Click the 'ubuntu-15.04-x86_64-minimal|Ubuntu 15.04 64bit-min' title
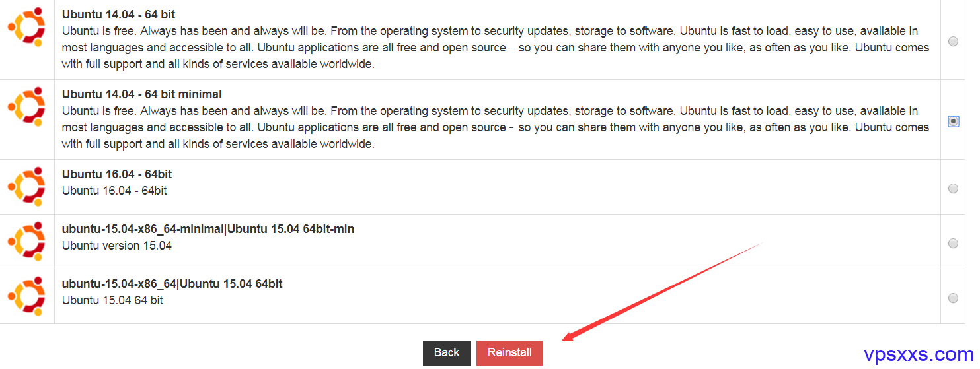The height and width of the screenshot is (369, 980). pos(208,229)
